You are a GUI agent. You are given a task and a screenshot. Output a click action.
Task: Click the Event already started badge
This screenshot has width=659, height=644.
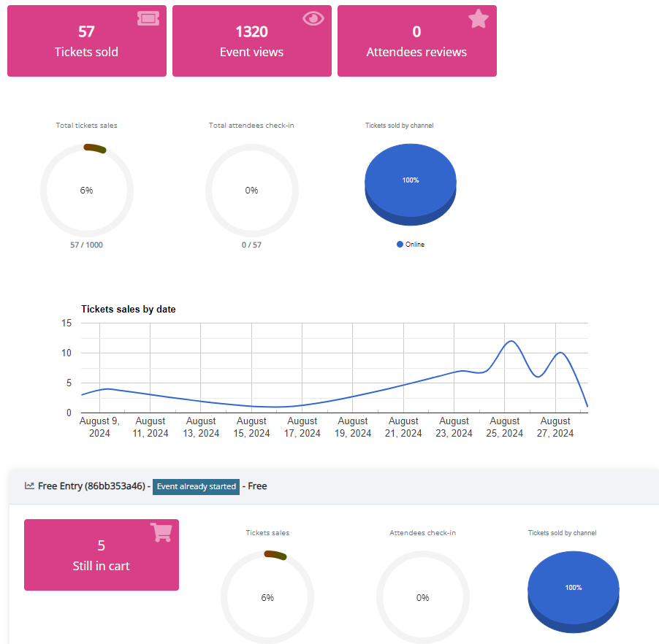click(196, 486)
